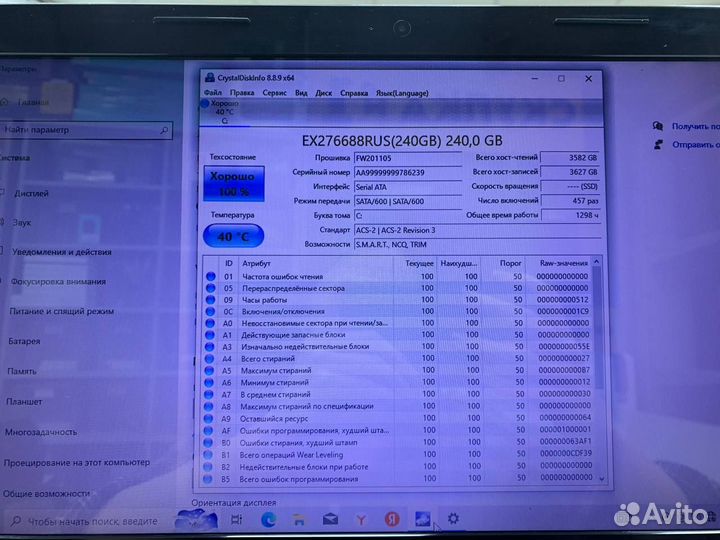
Task: Open Батарея in the Settings sidebar
Action: (x=24, y=341)
